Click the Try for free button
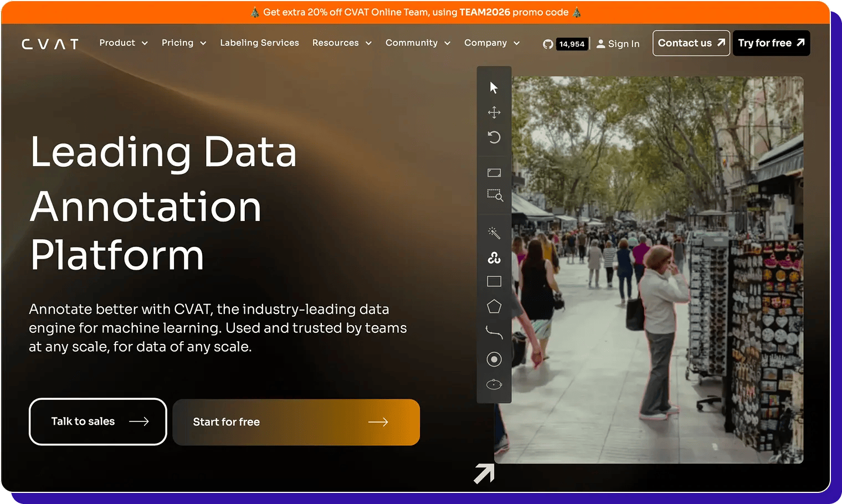This screenshot has width=842, height=504. pos(771,43)
